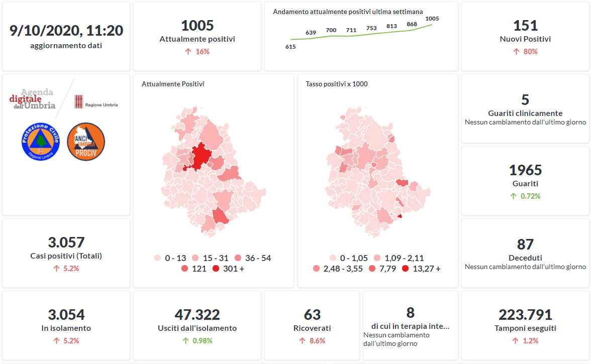Click the Deceduti 87 card
Image resolution: width=592 pixels, height=364 pixels.
tap(525, 253)
